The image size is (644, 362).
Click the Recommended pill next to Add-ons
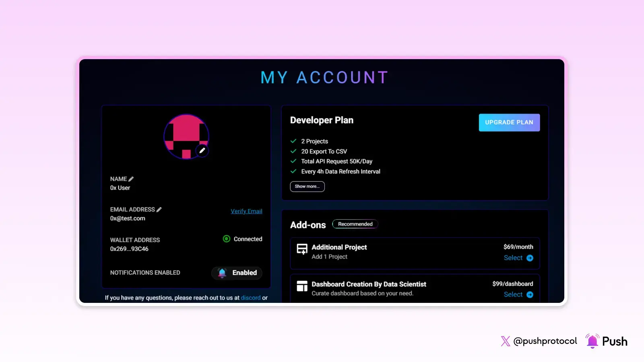(x=355, y=224)
